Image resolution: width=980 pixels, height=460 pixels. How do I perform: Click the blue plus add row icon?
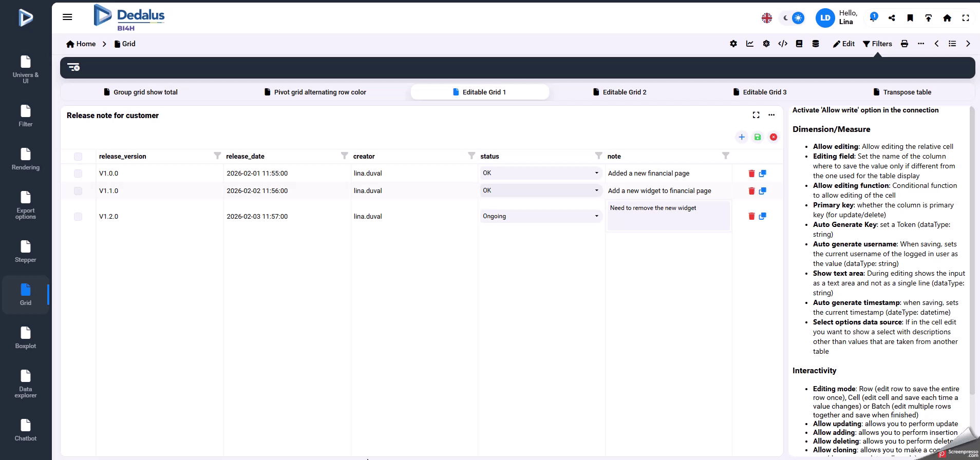coord(741,137)
